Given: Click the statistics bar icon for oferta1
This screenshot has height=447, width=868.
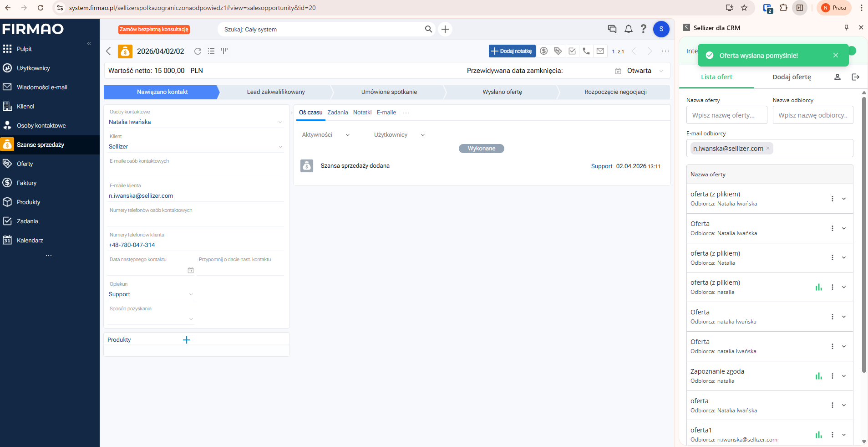Looking at the screenshot, I should click(x=818, y=435).
